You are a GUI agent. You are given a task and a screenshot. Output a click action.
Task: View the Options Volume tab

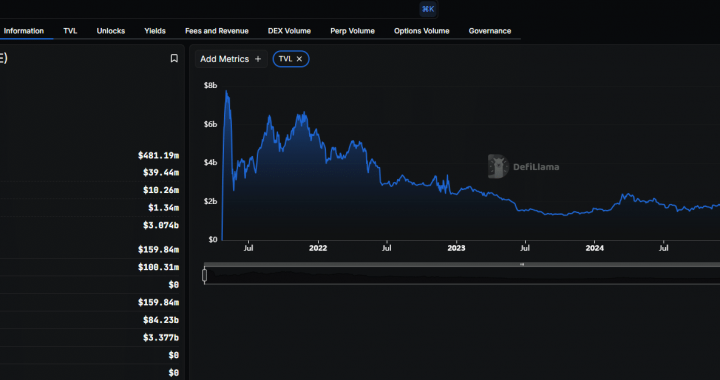tap(422, 31)
